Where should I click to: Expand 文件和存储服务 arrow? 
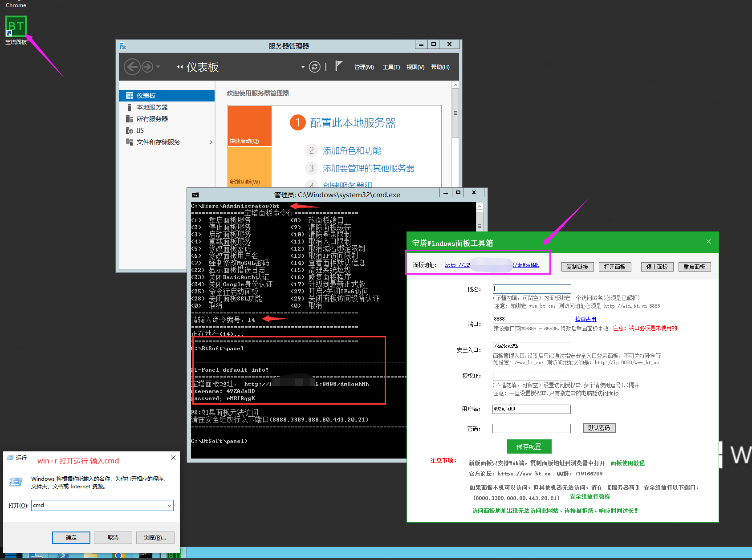click(x=211, y=142)
